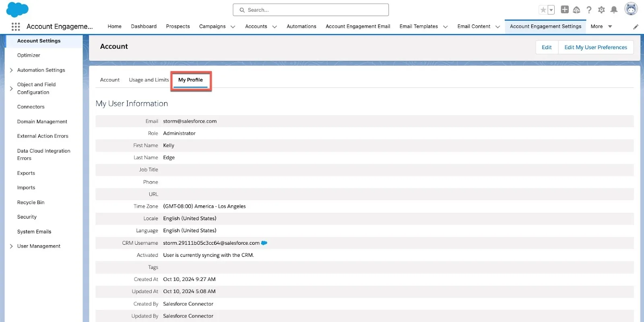Image resolution: width=644 pixels, height=322 pixels.
Task: Click the Created At value Oct 10, 2024 9:27 AM
Action: point(190,279)
